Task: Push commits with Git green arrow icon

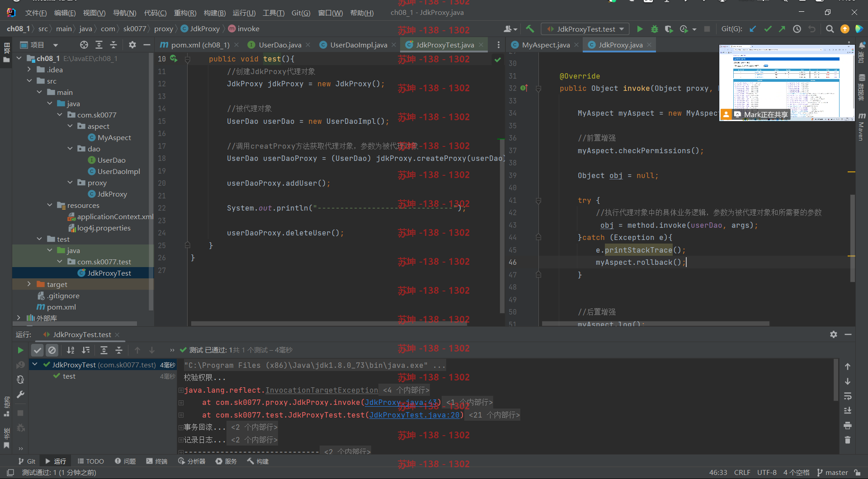Action: tap(782, 29)
